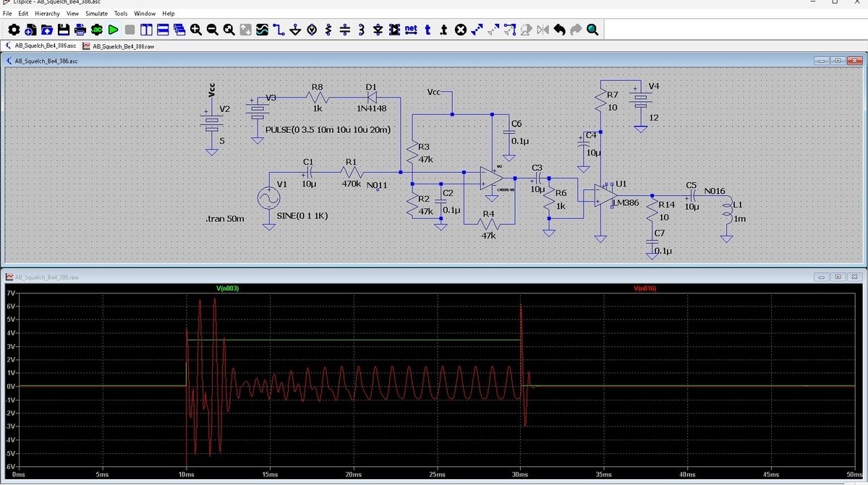
Task: Place a ground symbol
Action: [x=294, y=30]
